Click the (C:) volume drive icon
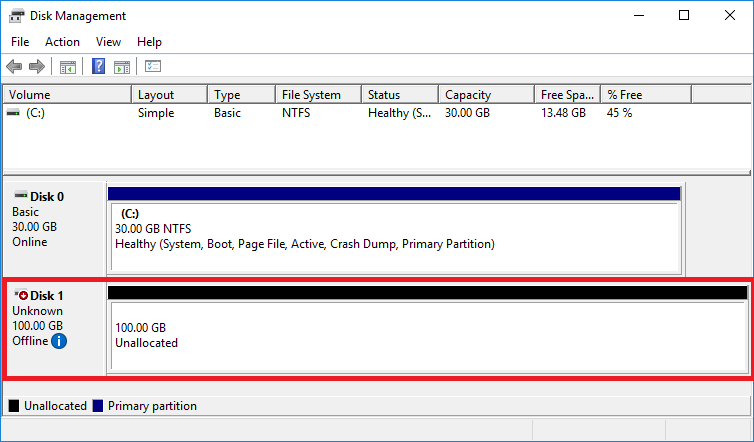754x442 pixels. click(x=14, y=113)
